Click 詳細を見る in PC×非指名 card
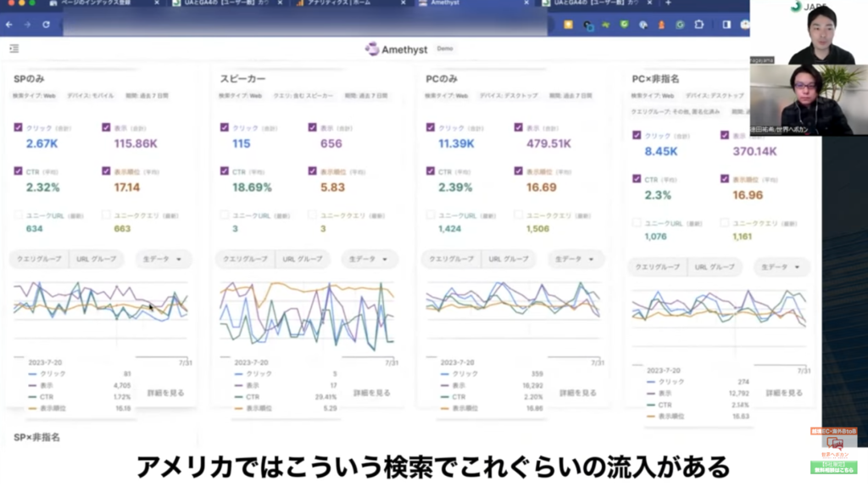This screenshot has width=868, height=487. coord(784,393)
